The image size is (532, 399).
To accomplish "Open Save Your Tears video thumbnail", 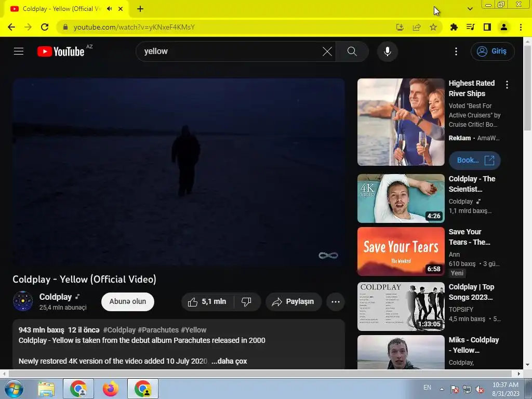I will pos(401,251).
